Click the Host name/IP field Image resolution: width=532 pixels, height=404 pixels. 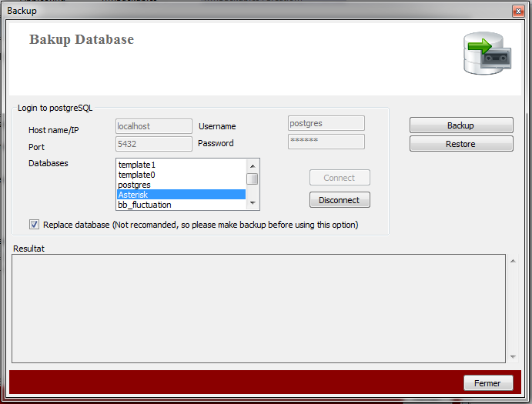tap(153, 126)
